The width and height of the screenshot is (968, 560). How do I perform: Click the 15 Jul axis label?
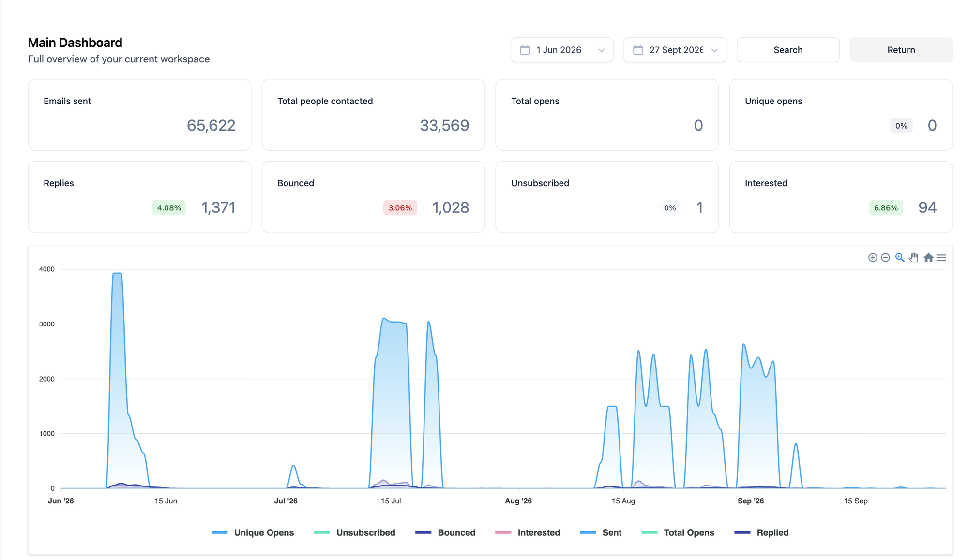tap(391, 501)
